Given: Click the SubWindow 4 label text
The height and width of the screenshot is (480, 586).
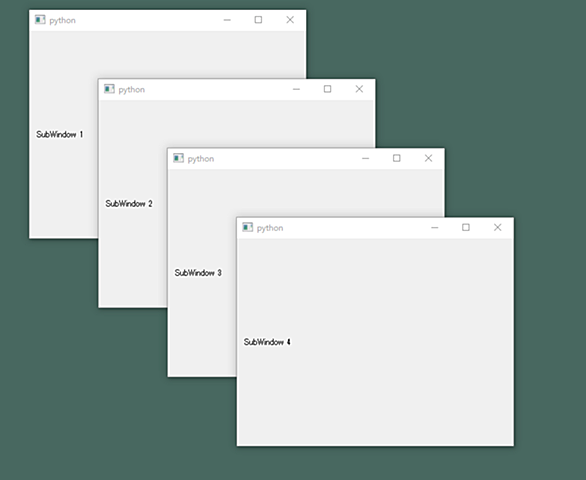Looking at the screenshot, I should [267, 342].
